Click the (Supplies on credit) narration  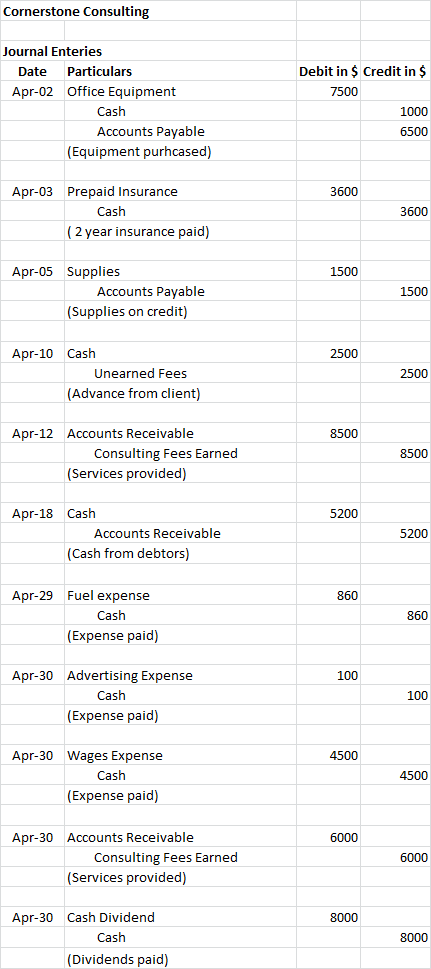coord(127,311)
